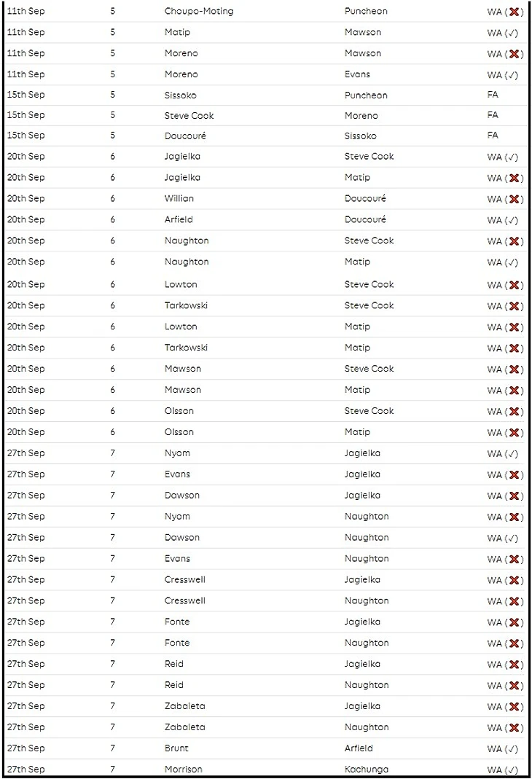Click the check mark in the Brunt–Arfield row
The height and width of the screenshot is (779, 532).
click(513, 748)
